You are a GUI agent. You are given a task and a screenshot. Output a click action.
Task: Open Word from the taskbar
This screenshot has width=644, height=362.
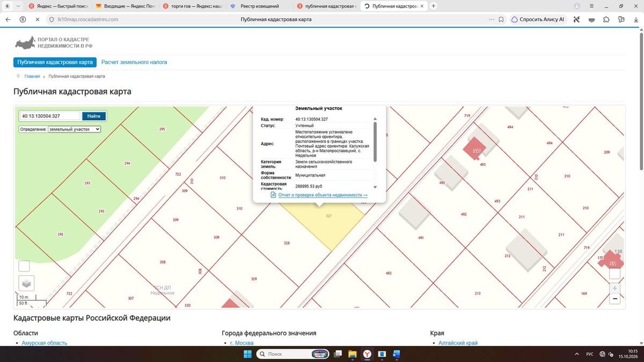coord(397,354)
